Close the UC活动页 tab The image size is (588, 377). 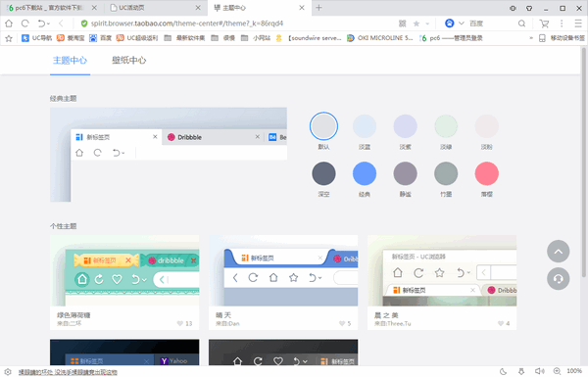tap(198, 8)
